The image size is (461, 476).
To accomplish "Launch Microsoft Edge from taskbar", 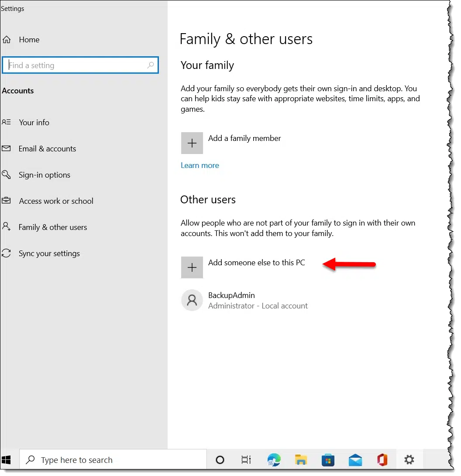I will (274, 459).
